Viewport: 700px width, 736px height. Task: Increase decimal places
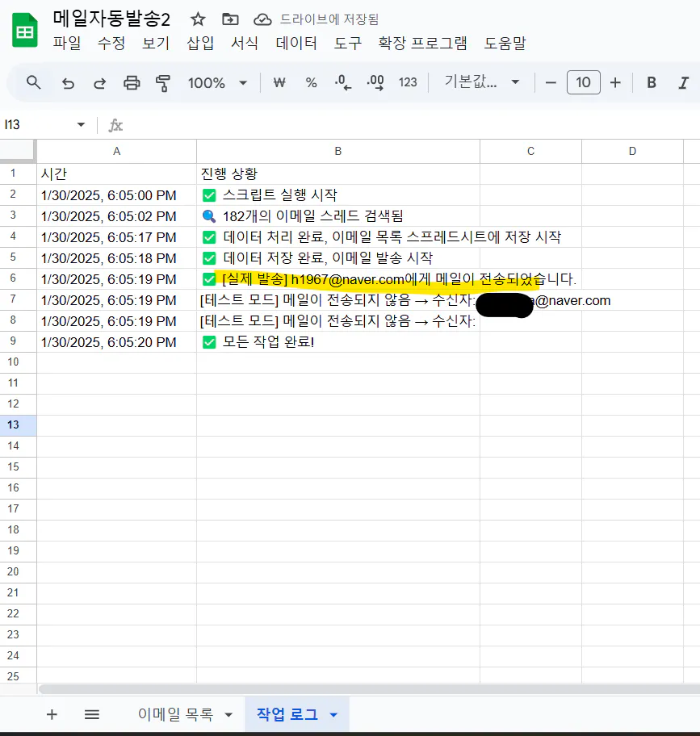pyautogui.click(x=373, y=82)
